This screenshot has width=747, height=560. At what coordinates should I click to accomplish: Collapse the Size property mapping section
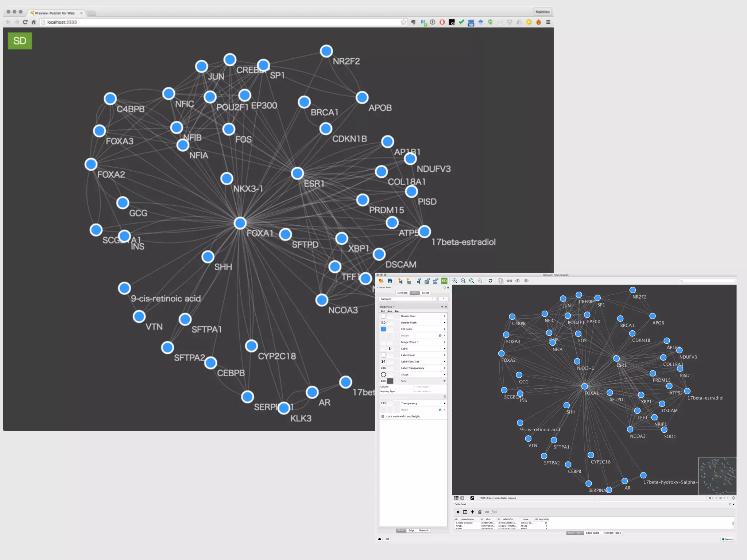click(x=445, y=381)
